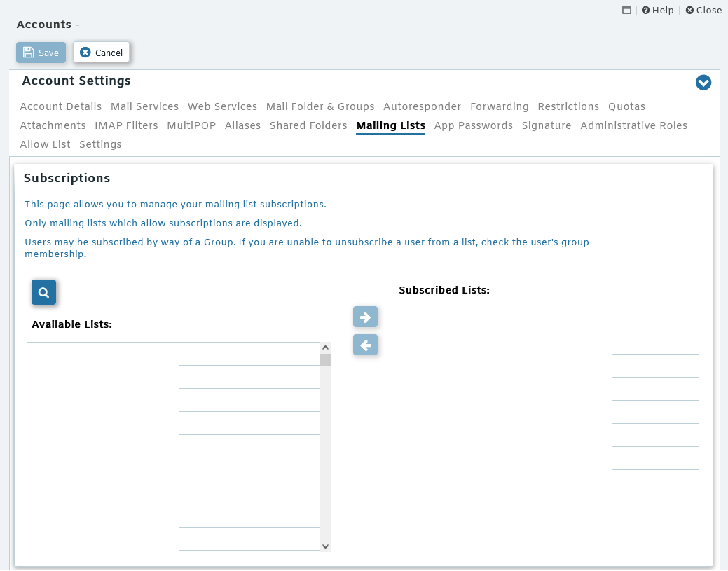The height and width of the screenshot is (571, 728).
Task: Open the Mail Services tab
Action: tap(144, 106)
